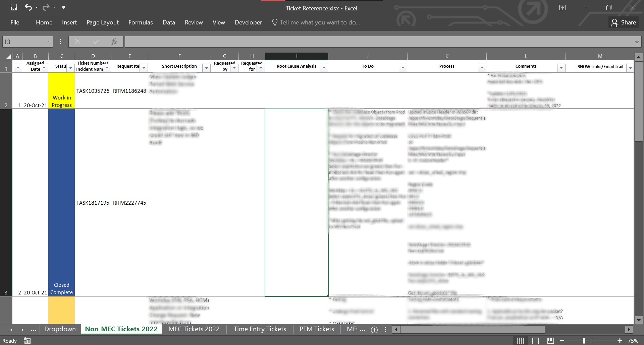Open the Ticket Number filter dropdown
Image resolution: width=644 pixels, height=345 pixels.
(107, 68)
